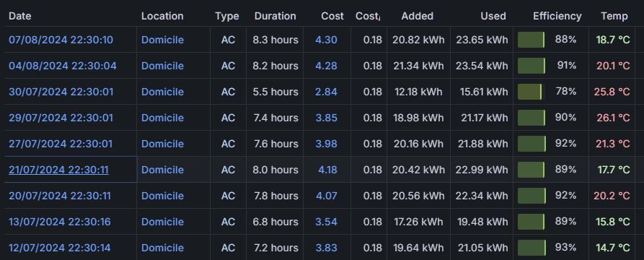Select the 23.65 kWh used cell
This screenshot has width=644, height=260.
coord(482,40)
